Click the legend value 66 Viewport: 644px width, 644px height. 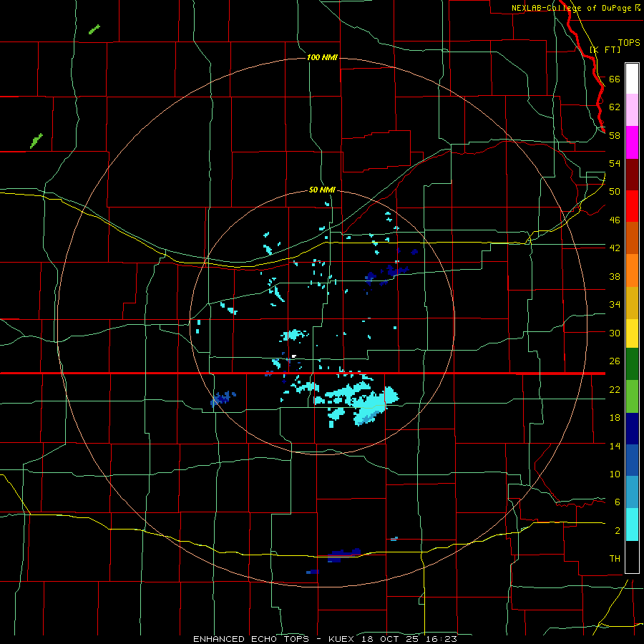pos(615,79)
